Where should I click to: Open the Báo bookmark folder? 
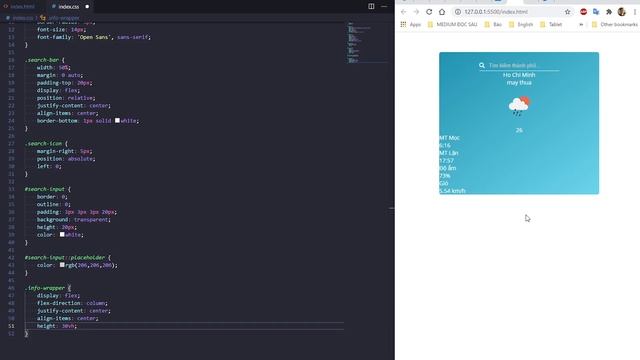pos(493,24)
